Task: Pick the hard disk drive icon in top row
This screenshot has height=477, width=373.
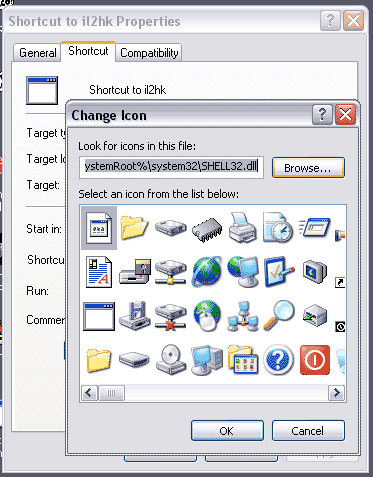Action: (171, 228)
